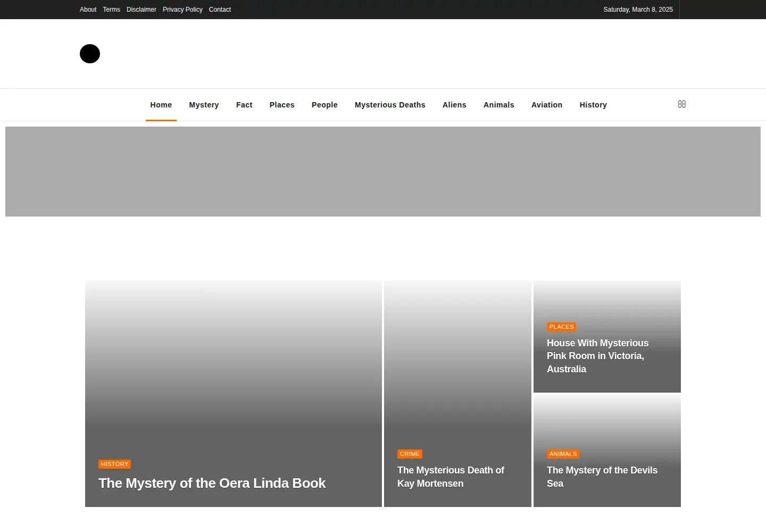Open the About page link
The image size is (766, 532).
pyautogui.click(x=88, y=10)
